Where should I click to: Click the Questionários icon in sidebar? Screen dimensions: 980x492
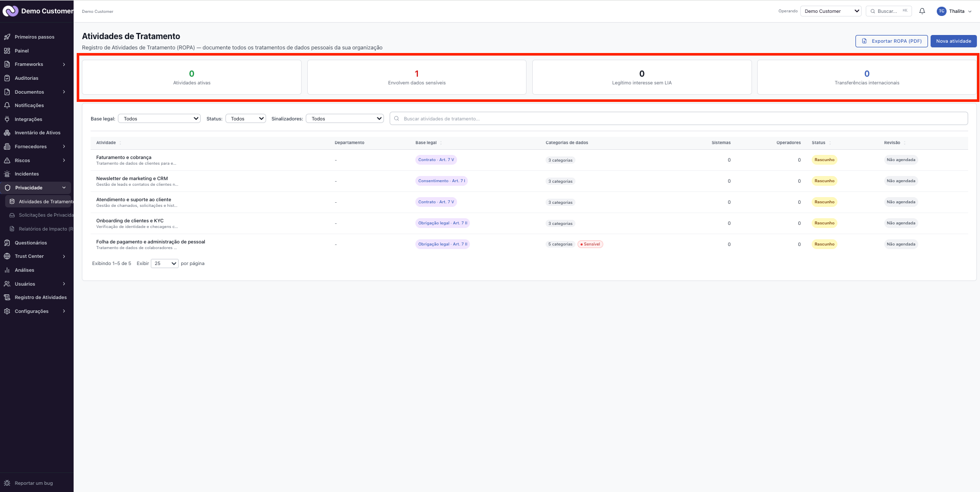tap(7, 243)
